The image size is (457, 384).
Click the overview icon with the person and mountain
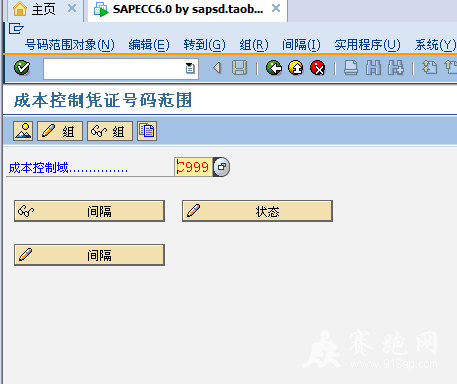pyautogui.click(x=23, y=131)
